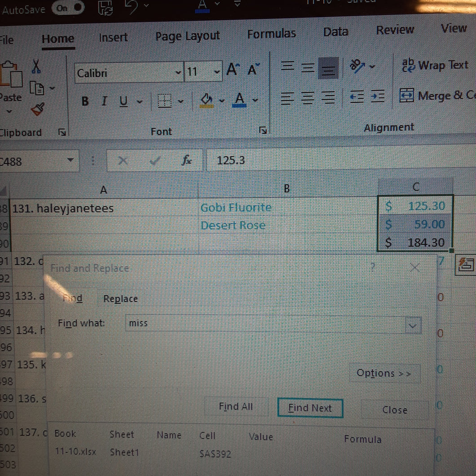The width and height of the screenshot is (476, 476).
Task: Toggle the AutoSave switch
Action: [x=68, y=8]
